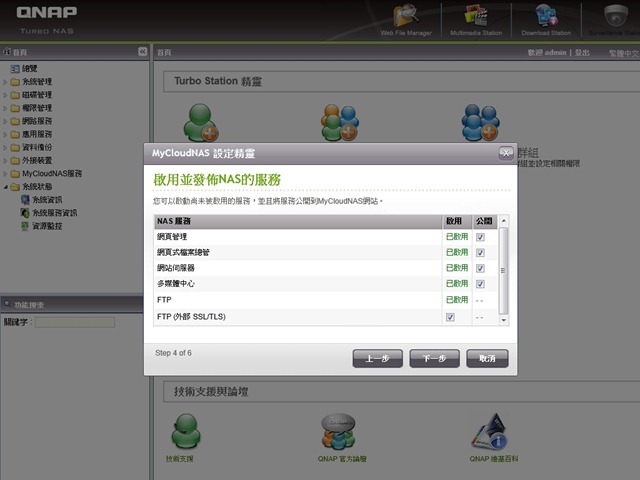The width and height of the screenshot is (640, 480).
Task: Toggle enable checkbox for FTP (外部 SSL/TLS)
Action: point(450,317)
